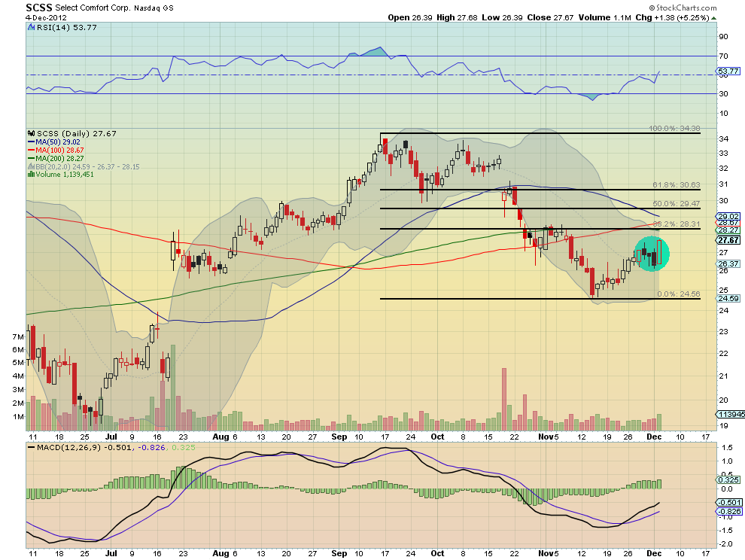The height and width of the screenshot is (560, 745).
Task: Click the 24.59 lower band price tag
Action: click(x=728, y=299)
